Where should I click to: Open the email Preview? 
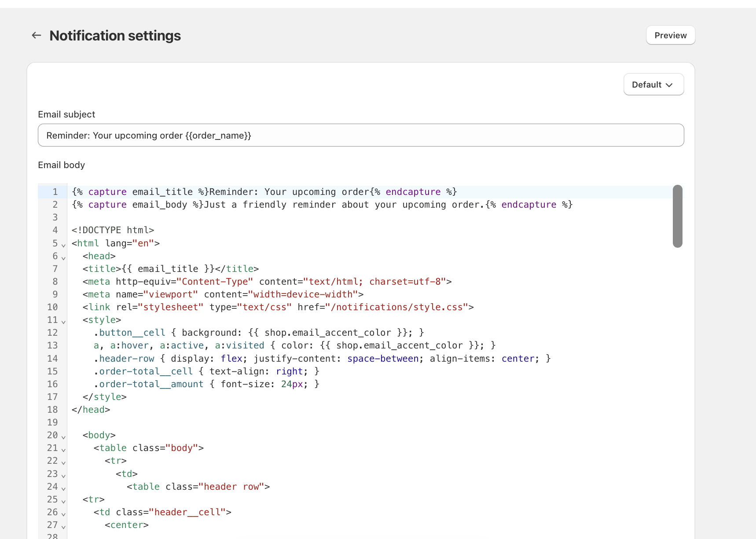pos(670,35)
